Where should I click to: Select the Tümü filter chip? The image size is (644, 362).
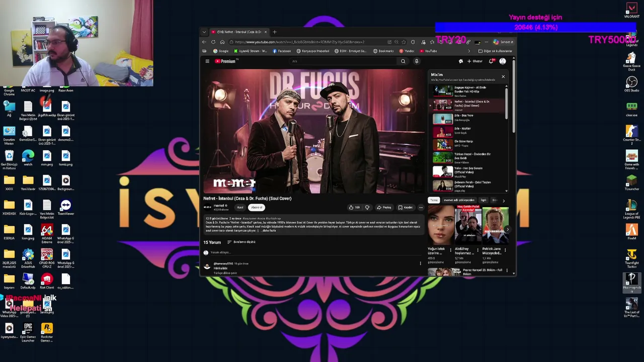(x=434, y=200)
